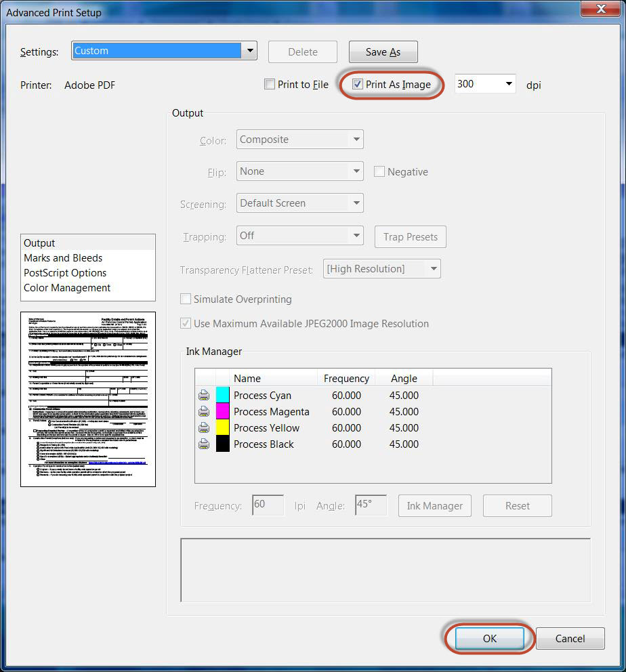This screenshot has width=626, height=672.
Task: Enable the Print to File checkbox
Action: (270, 85)
